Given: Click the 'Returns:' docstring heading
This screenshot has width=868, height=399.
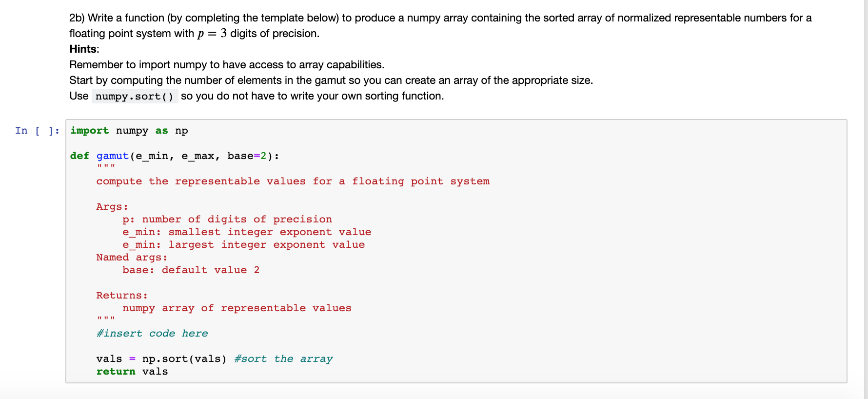Looking at the screenshot, I should click(x=122, y=296).
